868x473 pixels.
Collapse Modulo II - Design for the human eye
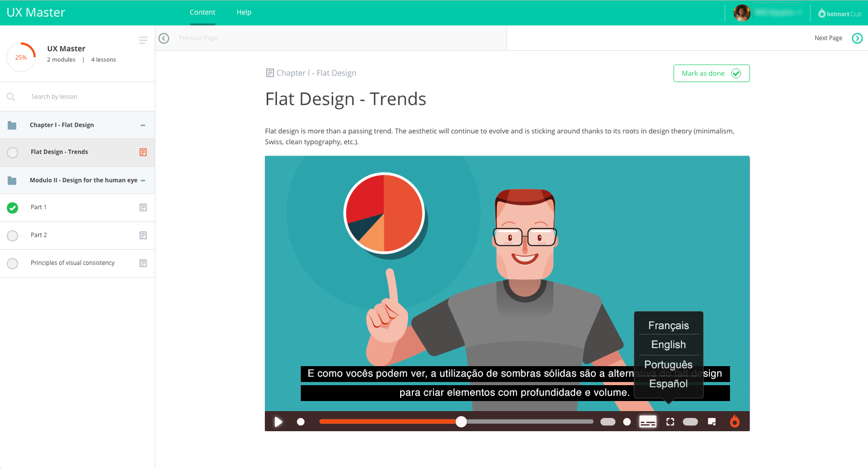pos(143,180)
